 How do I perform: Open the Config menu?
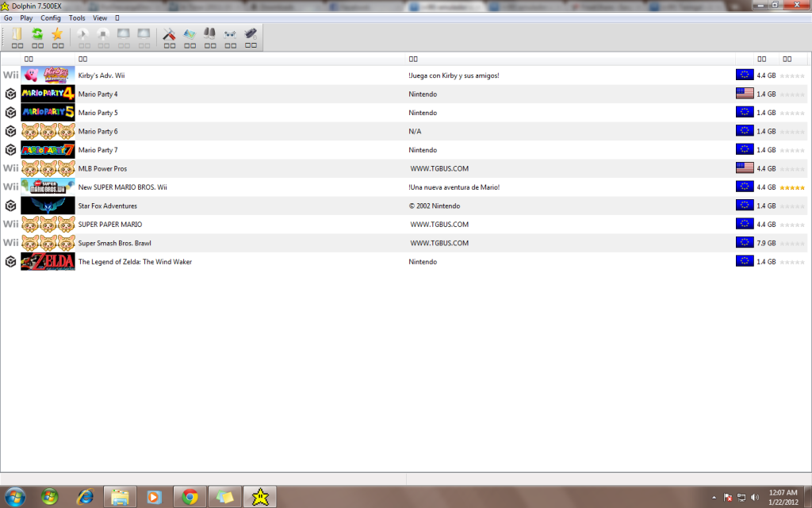coord(51,17)
